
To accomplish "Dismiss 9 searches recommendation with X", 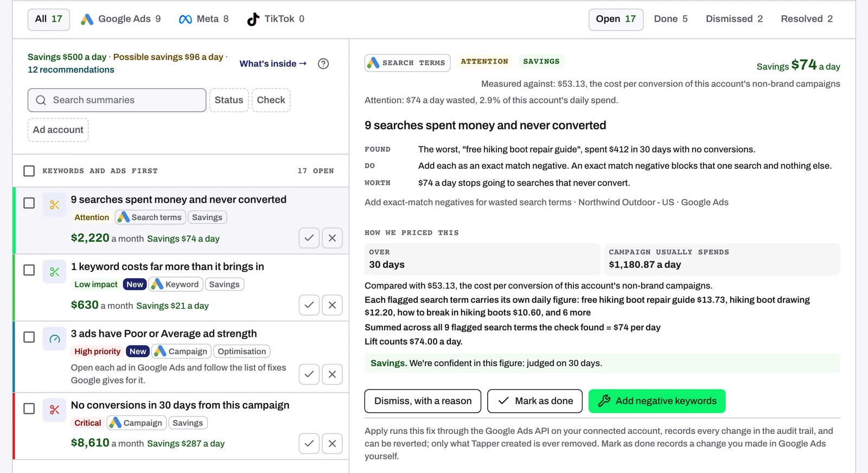I will pyautogui.click(x=332, y=238).
